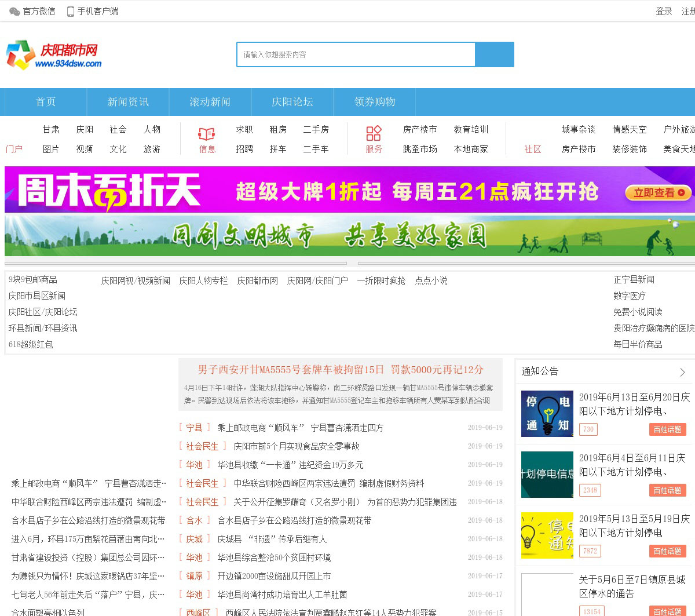
Task: Open the 正宁县新闻 link
Action: pyautogui.click(x=634, y=280)
